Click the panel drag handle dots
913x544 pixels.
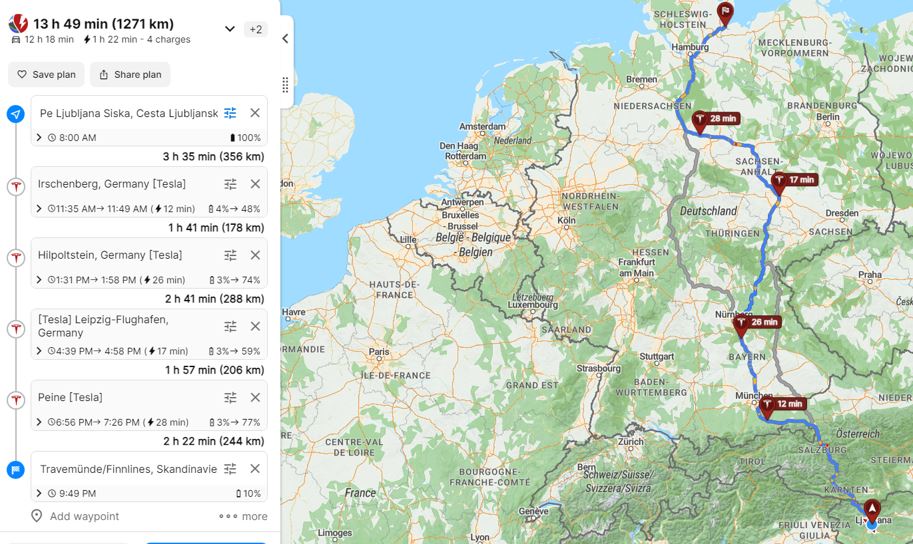(285, 85)
